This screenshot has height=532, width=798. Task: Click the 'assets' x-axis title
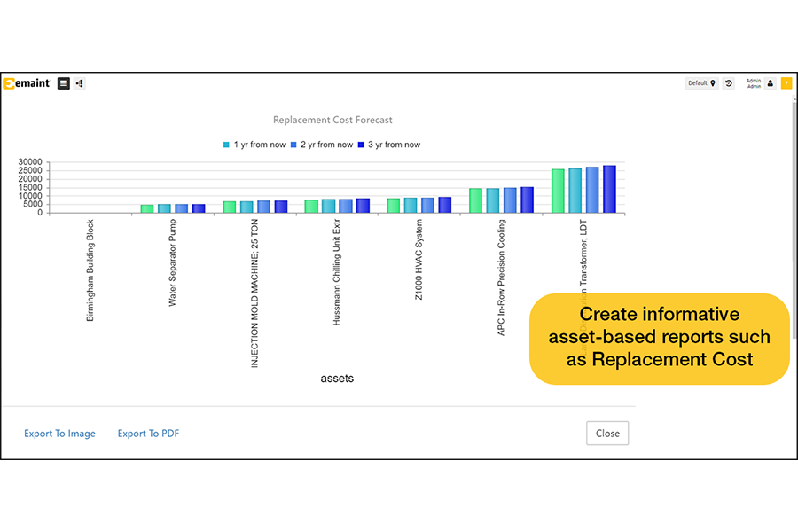point(337,379)
